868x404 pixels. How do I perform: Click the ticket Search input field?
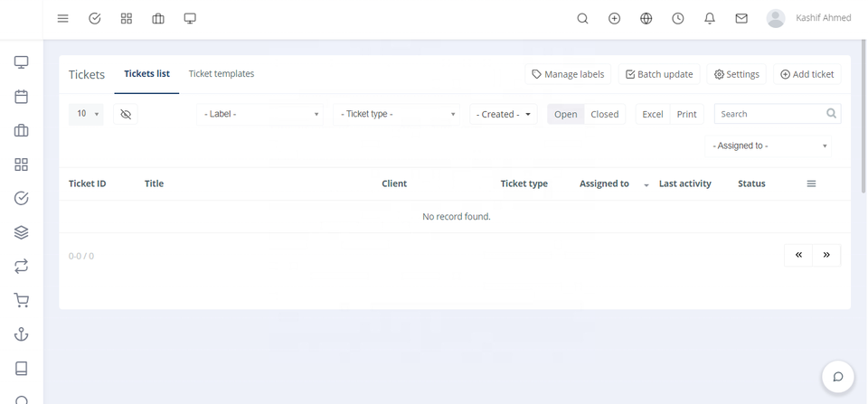[x=770, y=115]
